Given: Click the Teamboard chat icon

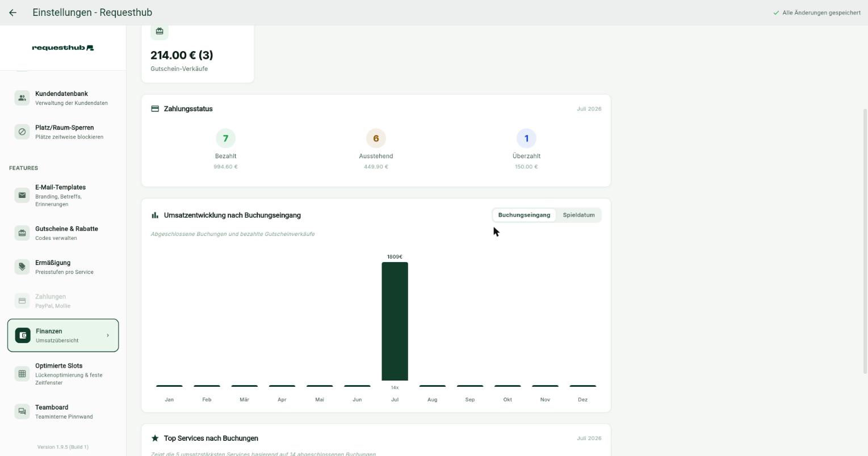Looking at the screenshot, I should (22, 411).
